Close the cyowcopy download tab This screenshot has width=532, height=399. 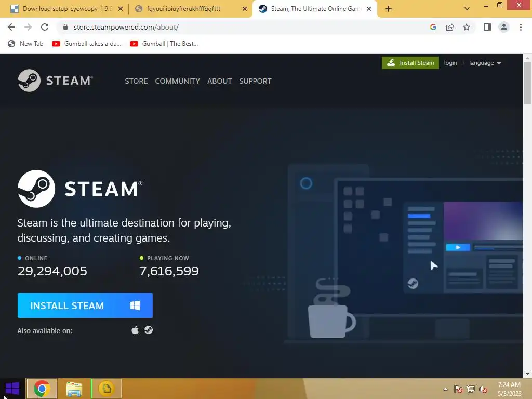tap(121, 9)
